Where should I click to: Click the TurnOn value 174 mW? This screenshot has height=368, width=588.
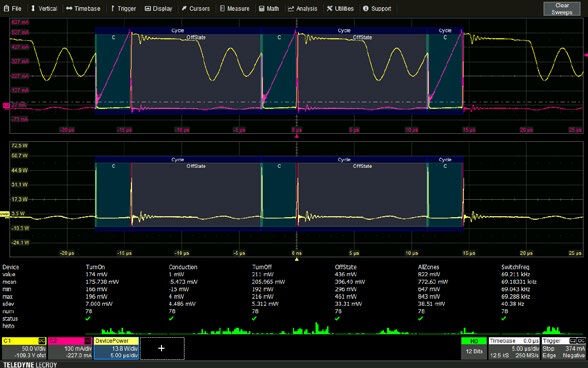[x=97, y=275]
